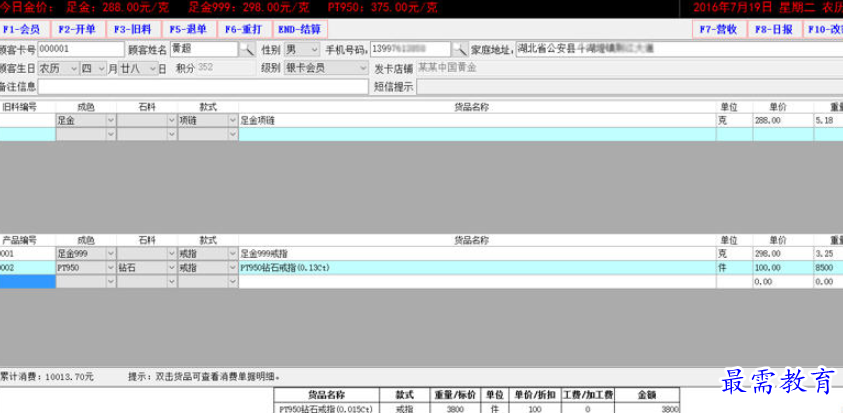The image size is (843, 413).
Task: Open the F8-日报 daily report
Action: coord(774,30)
